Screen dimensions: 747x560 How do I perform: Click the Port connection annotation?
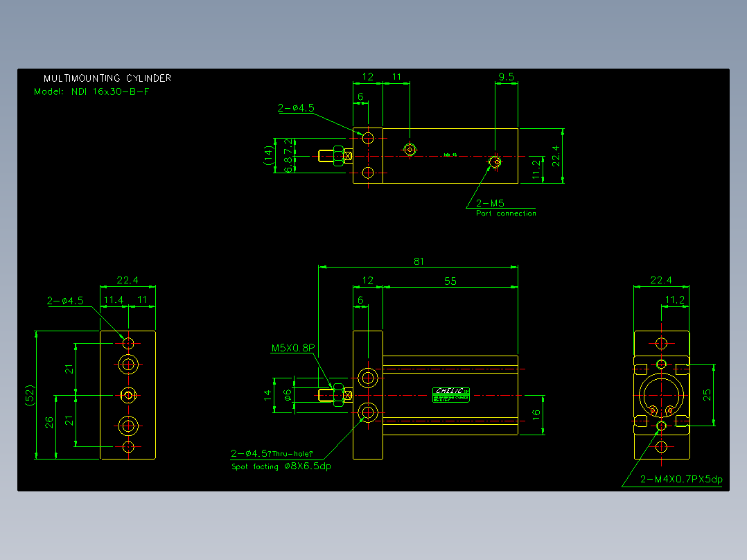506,213
